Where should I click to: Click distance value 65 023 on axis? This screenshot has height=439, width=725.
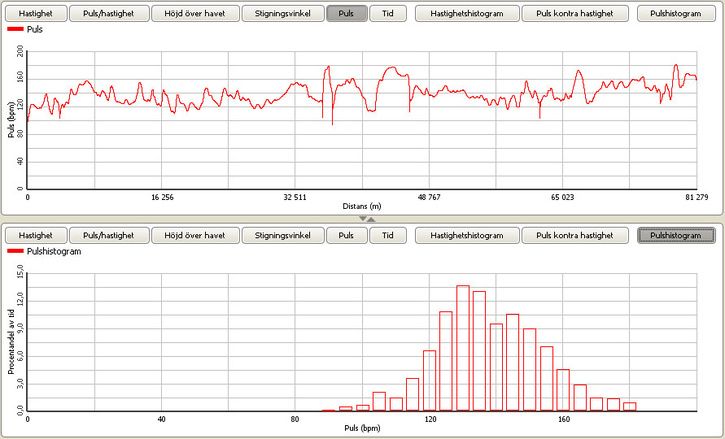pyautogui.click(x=563, y=198)
